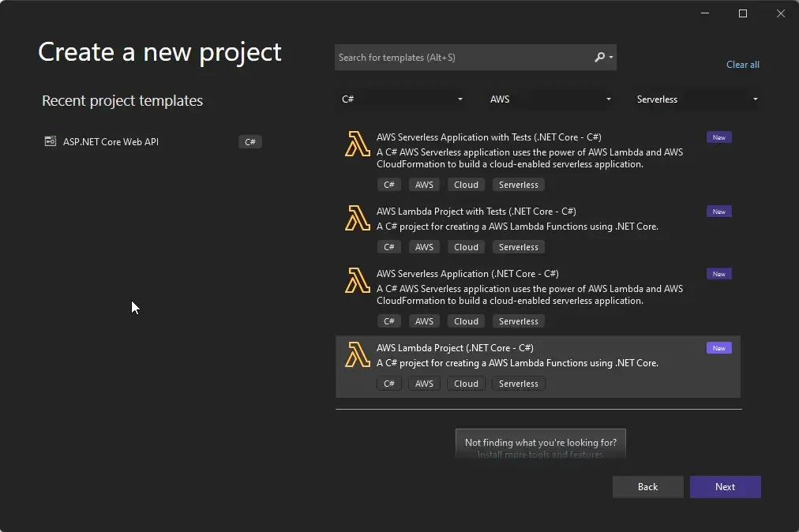
Task: Click the C# tag beside ASP.NET Core Web API
Action: tap(249, 142)
